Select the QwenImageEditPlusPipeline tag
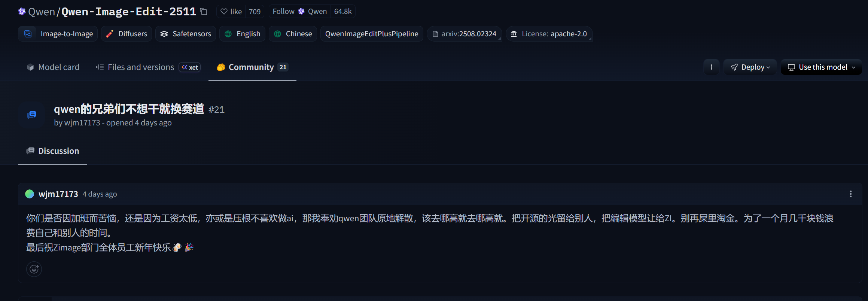This screenshot has height=301, width=868. click(x=372, y=34)
